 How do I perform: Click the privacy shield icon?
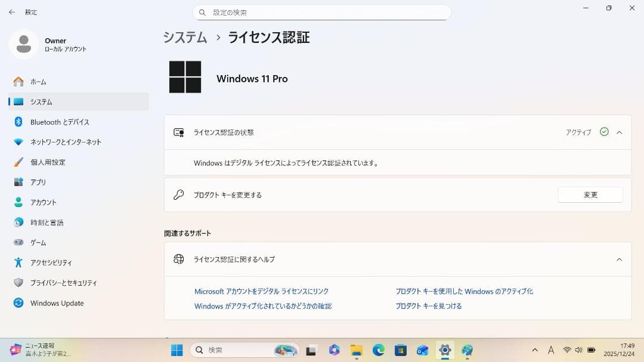point(18,283)
